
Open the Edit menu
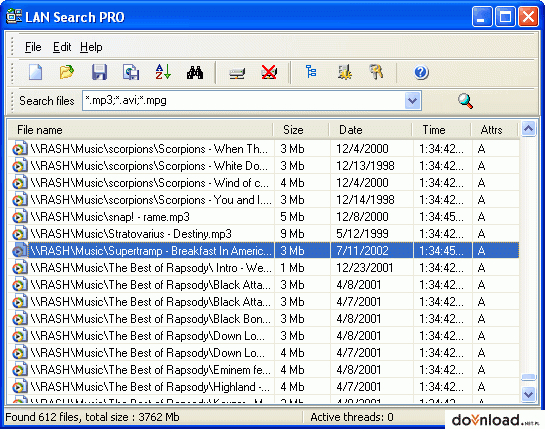[62, 47]
